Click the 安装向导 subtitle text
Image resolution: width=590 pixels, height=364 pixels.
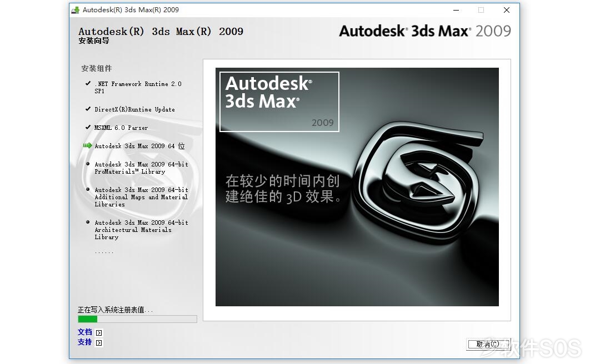(94, 41)
